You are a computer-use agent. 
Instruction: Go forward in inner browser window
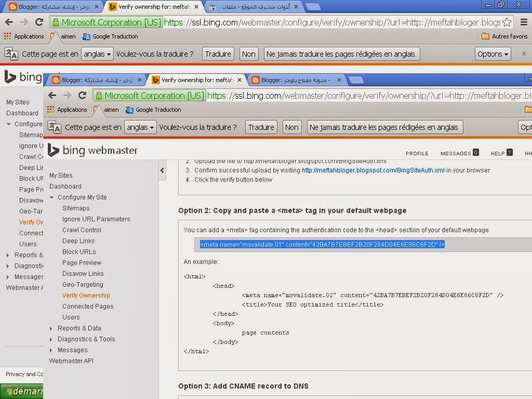(67, 96)
